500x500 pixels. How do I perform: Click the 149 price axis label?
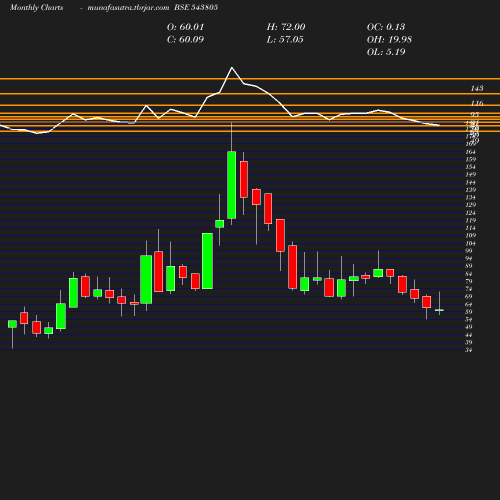(471, 175)
